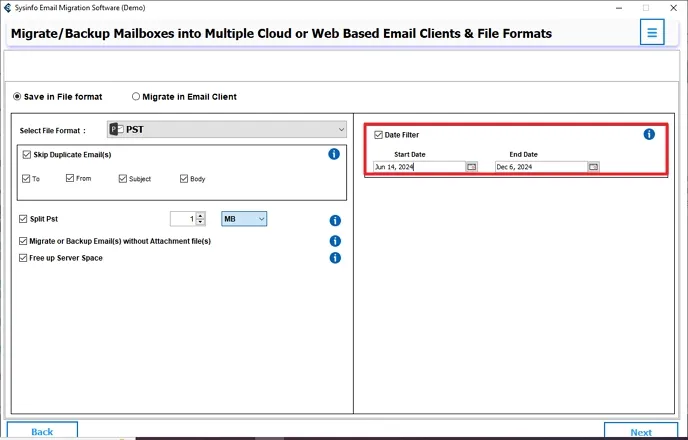The width and height of the screenshot is (688, 440).
Task: Minimize the Sysinfo window
Action: click(619, 8)
